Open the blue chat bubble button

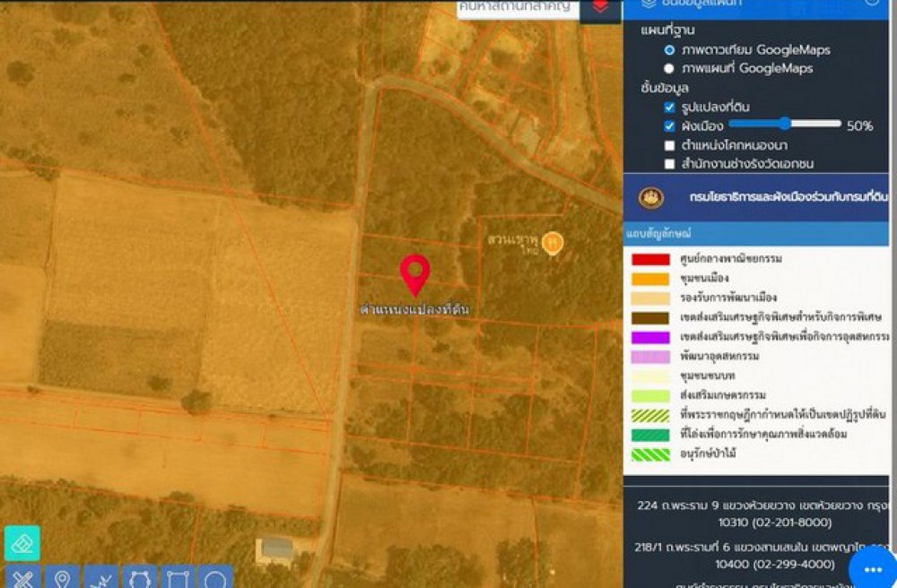coord(873,567)
